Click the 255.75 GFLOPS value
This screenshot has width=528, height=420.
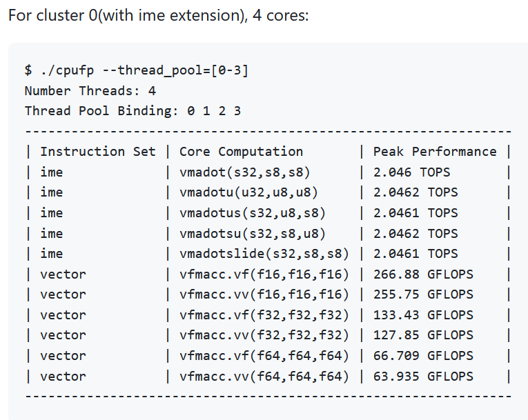point(423,294)
